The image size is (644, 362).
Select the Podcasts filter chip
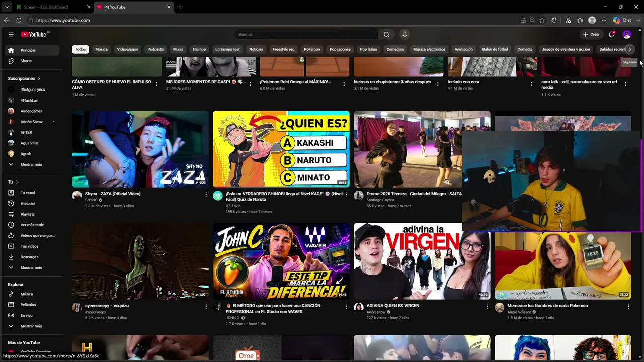[x=155, y=49]
